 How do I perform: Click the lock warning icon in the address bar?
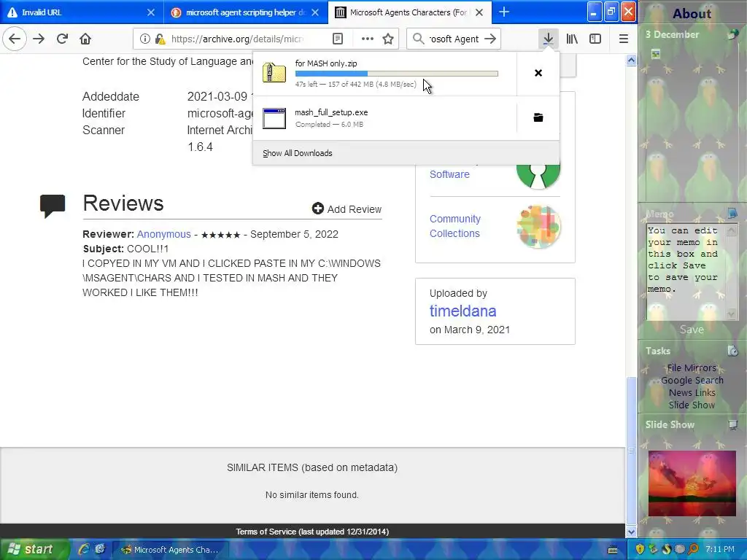pos(160,39)
